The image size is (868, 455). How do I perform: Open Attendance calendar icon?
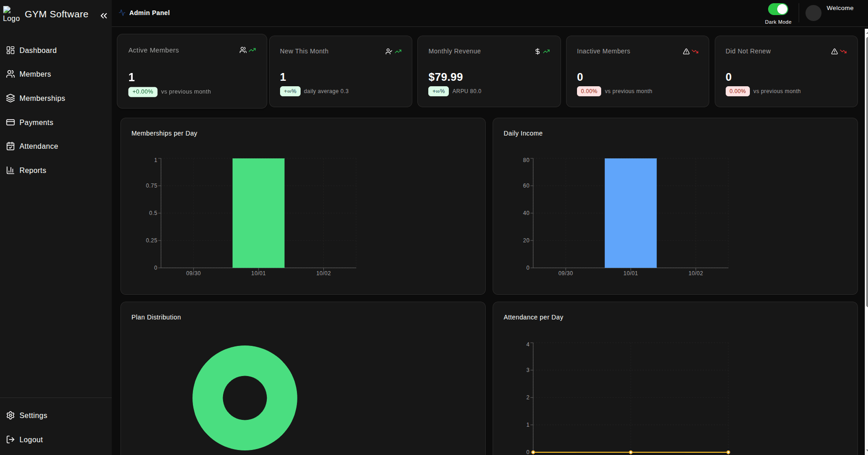coord(10,146)
